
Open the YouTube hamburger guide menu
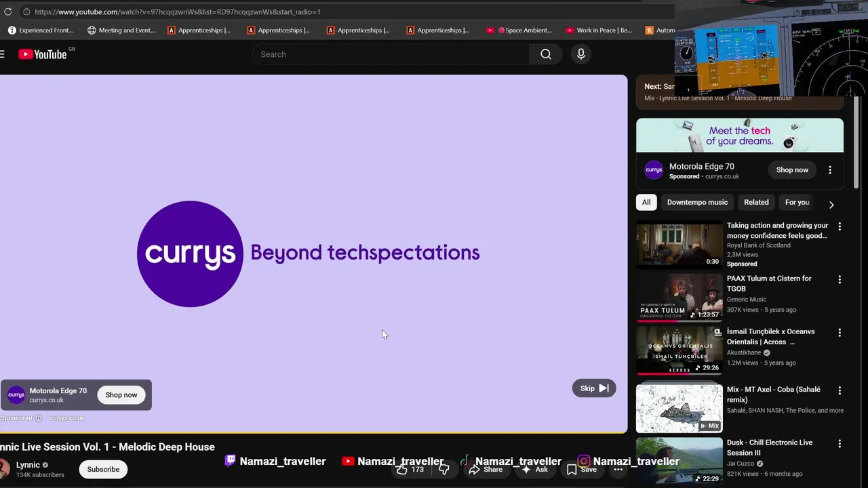pos(3,54)
